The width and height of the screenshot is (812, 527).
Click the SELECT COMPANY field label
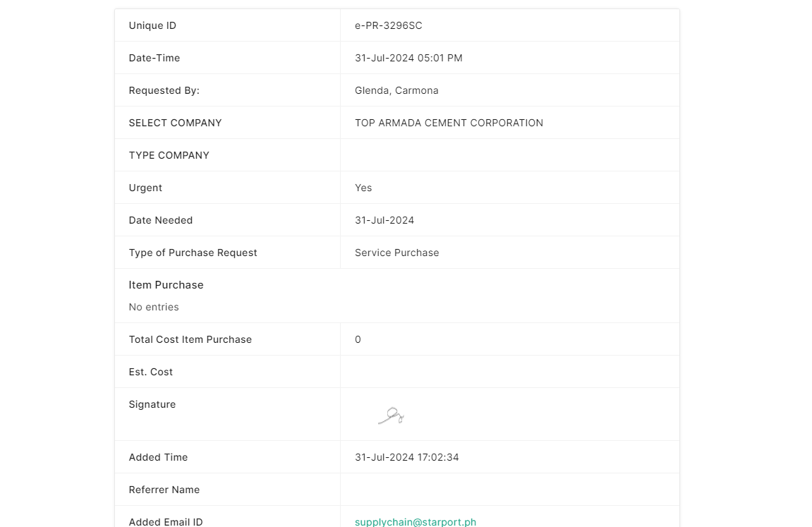(x=175, y=123)
